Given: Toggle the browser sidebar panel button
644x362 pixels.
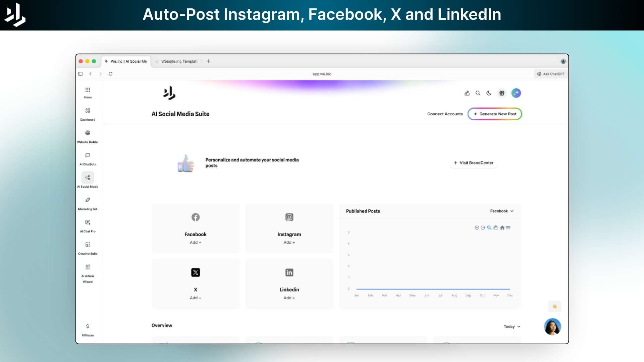Looking at the screenshot, I should click(80, 74).
